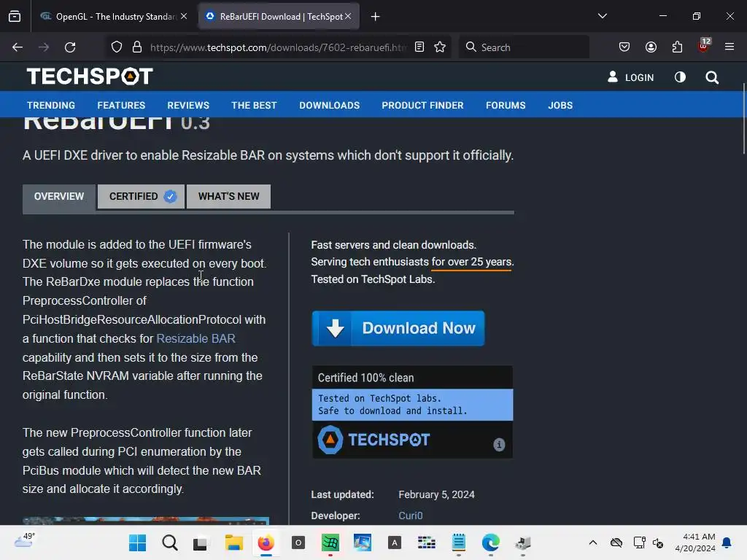Open the Windows Start menu

click(138, 542)
